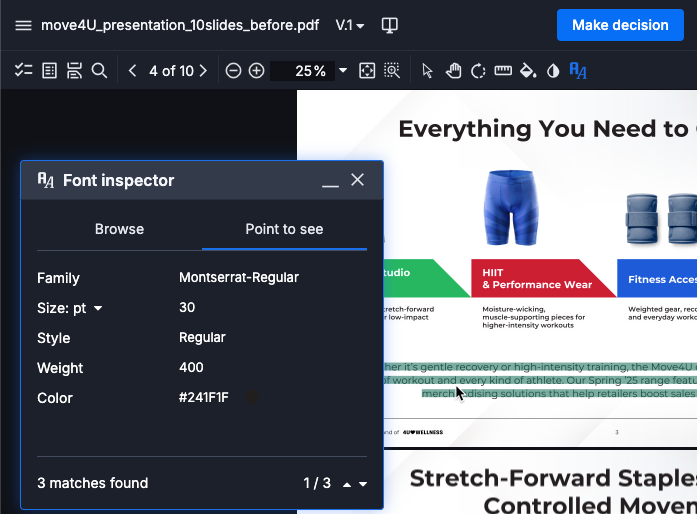The image size is (697, 514).
Task: Go to next font match arrow
Action: 363,484
